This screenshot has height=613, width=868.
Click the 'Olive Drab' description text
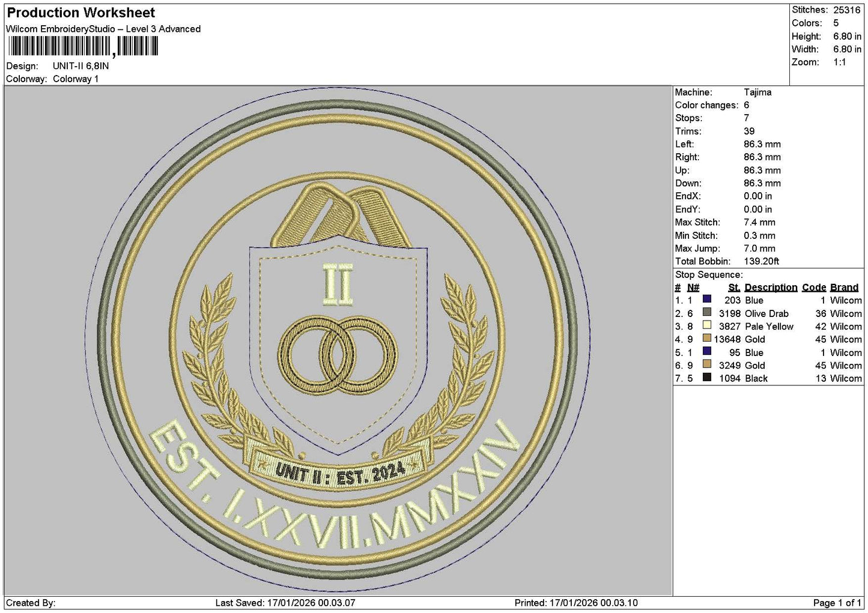766,313
